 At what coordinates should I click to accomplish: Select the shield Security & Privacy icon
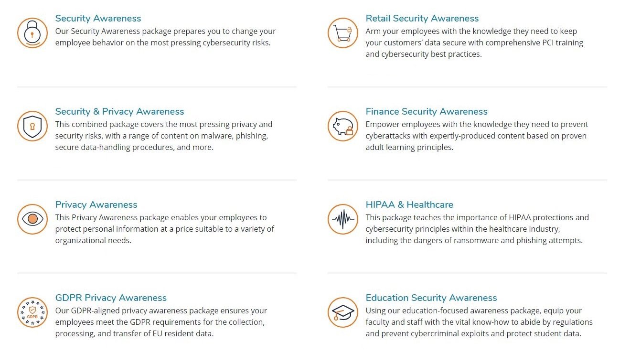32,126
